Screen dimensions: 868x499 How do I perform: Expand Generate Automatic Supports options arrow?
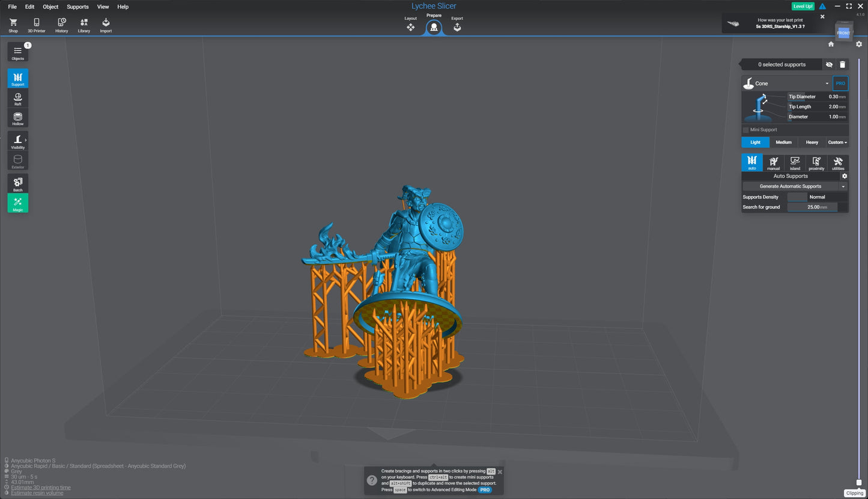(843, 186)
